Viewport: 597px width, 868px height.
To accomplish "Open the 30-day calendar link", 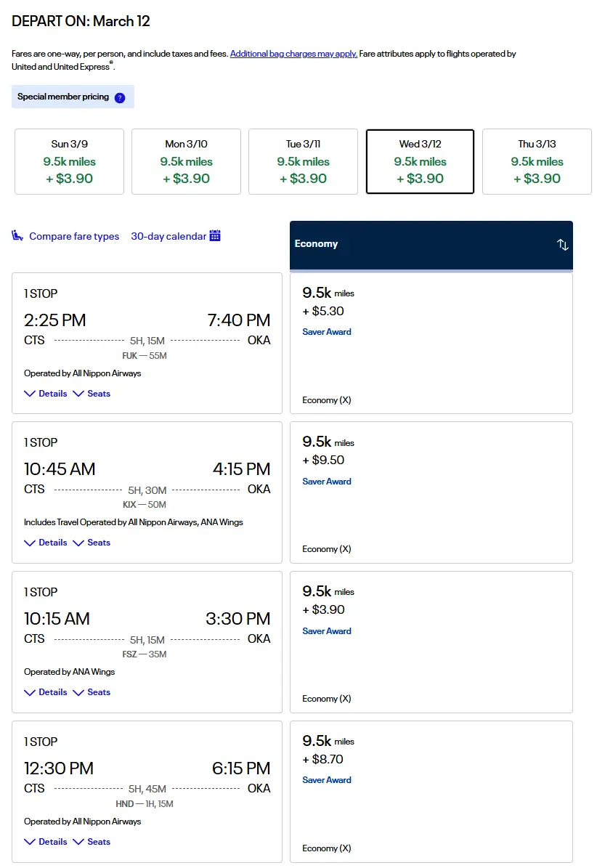I will point(168,236).
